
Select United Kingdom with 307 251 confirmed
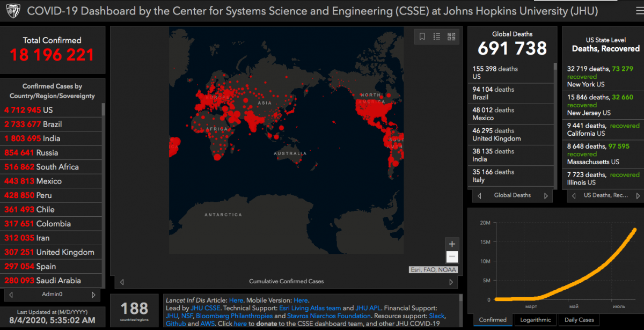click(52, 252)
